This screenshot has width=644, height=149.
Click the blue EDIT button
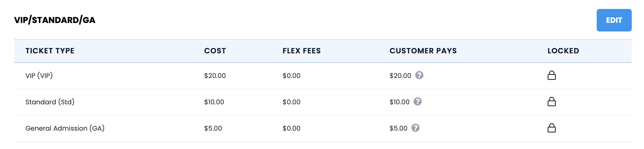click(x=614, y=20)
